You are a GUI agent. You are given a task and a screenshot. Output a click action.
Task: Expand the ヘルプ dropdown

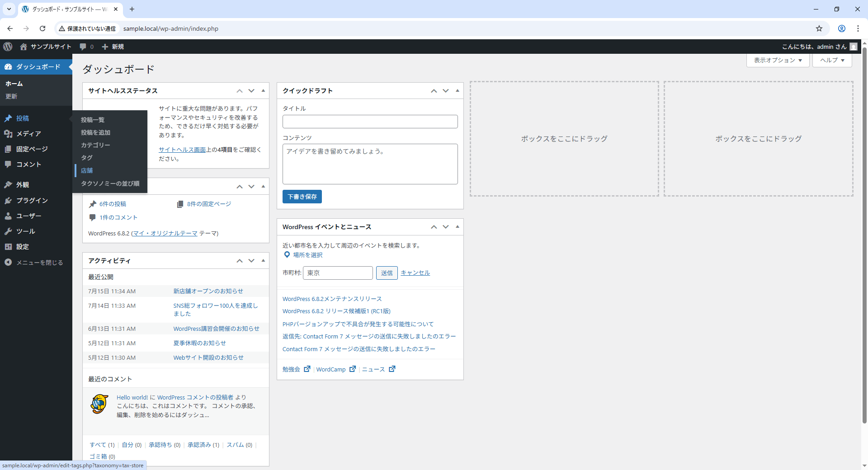832,60
